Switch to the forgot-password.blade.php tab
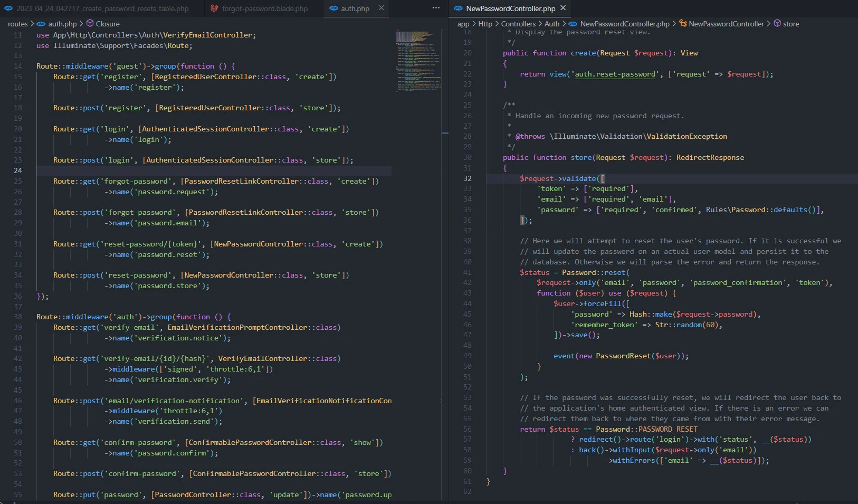The image size is (858, 504). tap(265, 8)
